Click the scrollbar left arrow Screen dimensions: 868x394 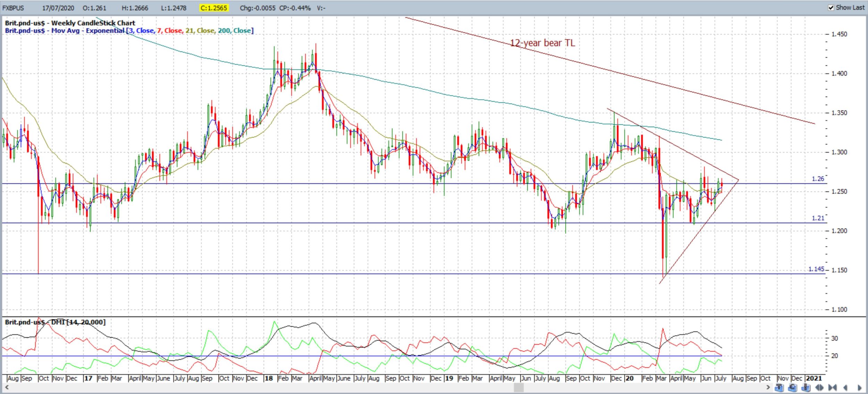pyautogui.click(x=7, y=387)
